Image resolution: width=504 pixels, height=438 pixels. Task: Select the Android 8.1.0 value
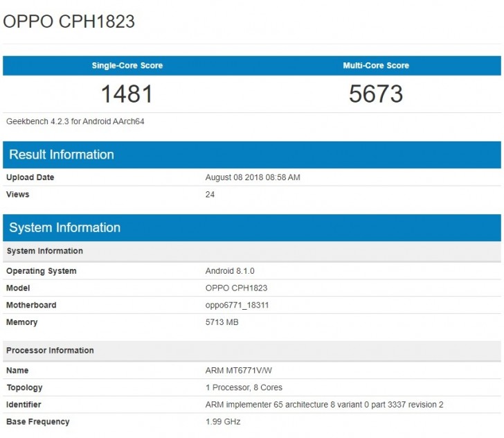coord(230,271)
